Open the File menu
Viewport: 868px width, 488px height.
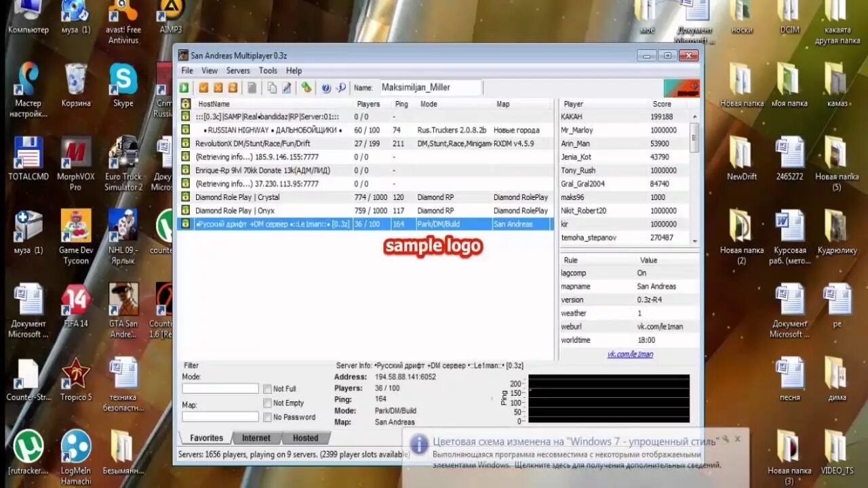[187, 70]
